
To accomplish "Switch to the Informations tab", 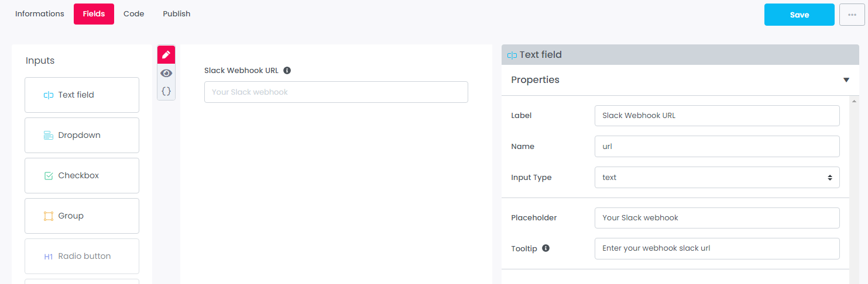I will click(40, 14).
